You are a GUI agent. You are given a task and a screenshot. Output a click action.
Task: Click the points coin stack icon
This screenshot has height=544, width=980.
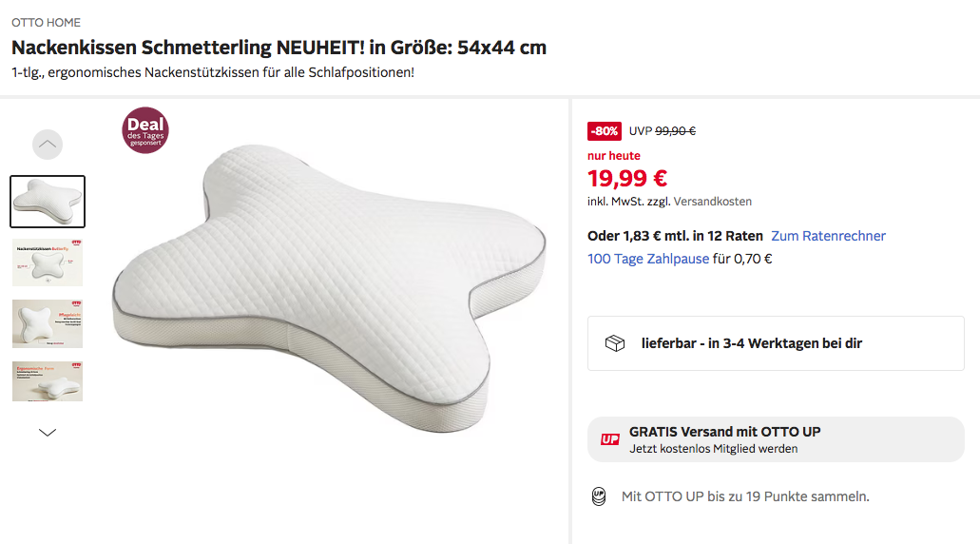coord(598,496)
